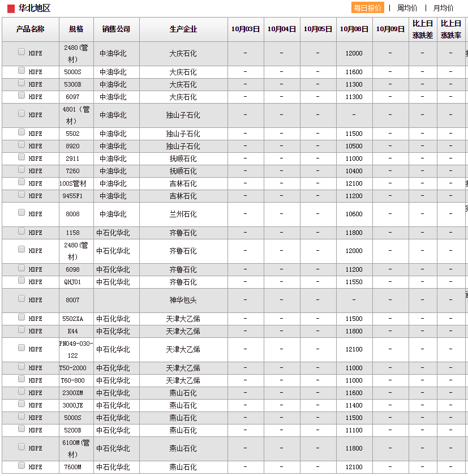This screenshot has width=468, height=476.
Task: Tick checkbox for HDPE 6098 row
Action: [x=22, y=268]
